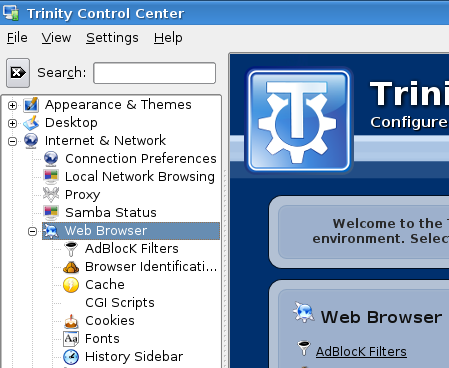
Task: Focus the Search text field
Action: [x=155, y=73]
